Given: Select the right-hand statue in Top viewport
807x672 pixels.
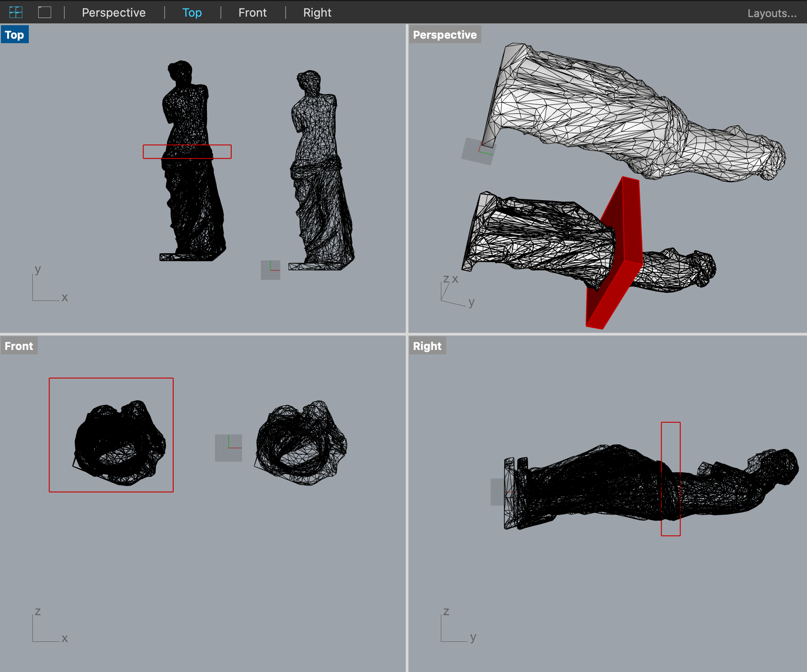Looking at the screenshot, I should click(322, 170).
